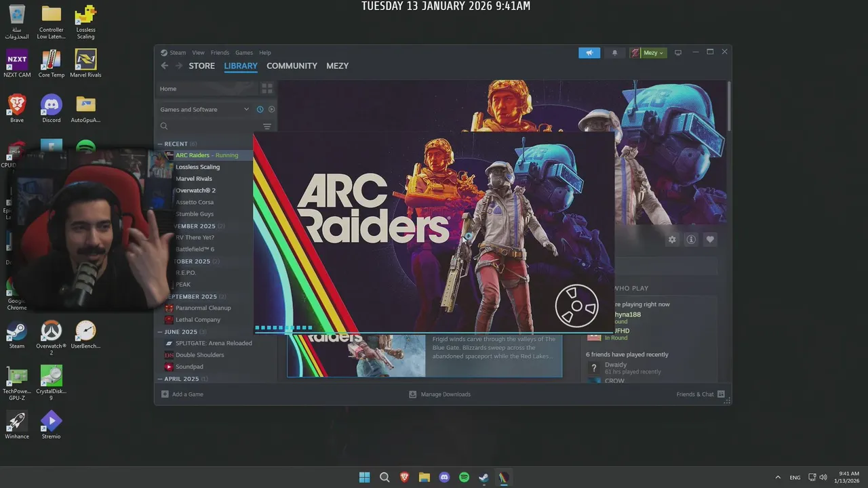The width and height of the screenshot is (868, 488).
Task: Open the library advanced filter icon
Action: (x=267, y=127)
